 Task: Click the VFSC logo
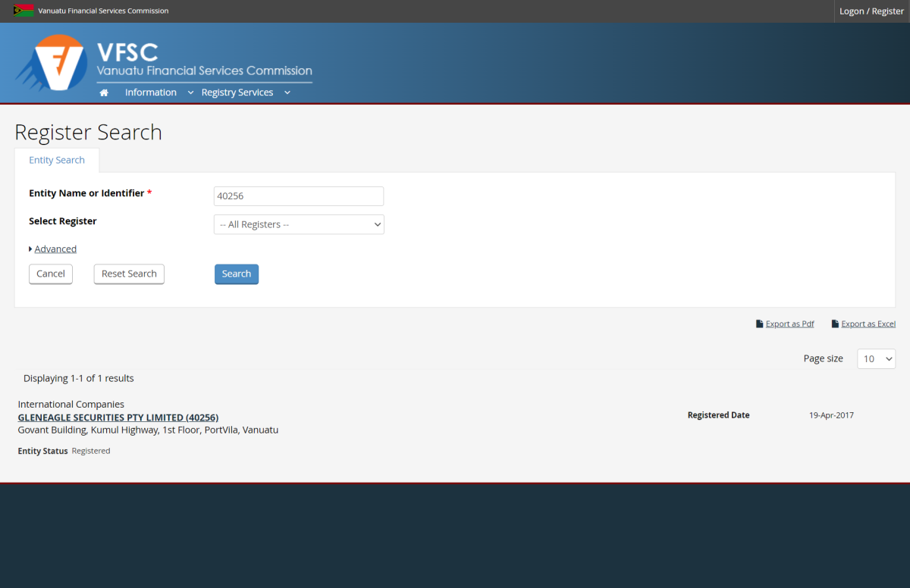(x=52, y=63)
